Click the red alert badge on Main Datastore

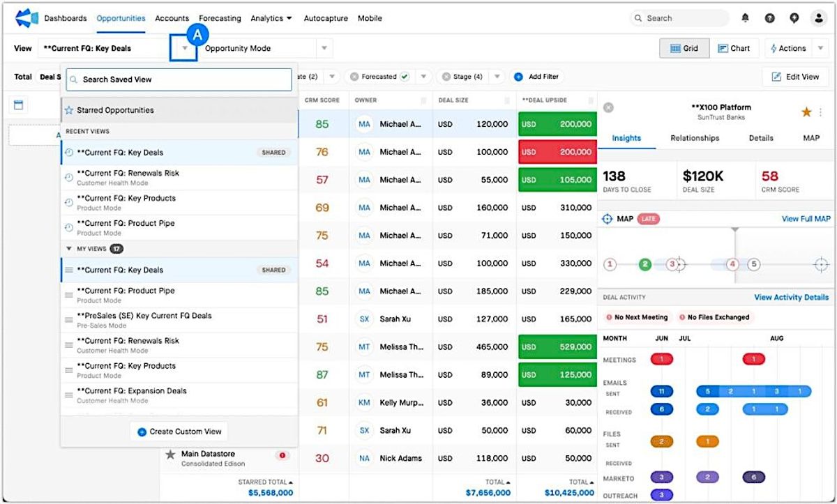(282, 456)
